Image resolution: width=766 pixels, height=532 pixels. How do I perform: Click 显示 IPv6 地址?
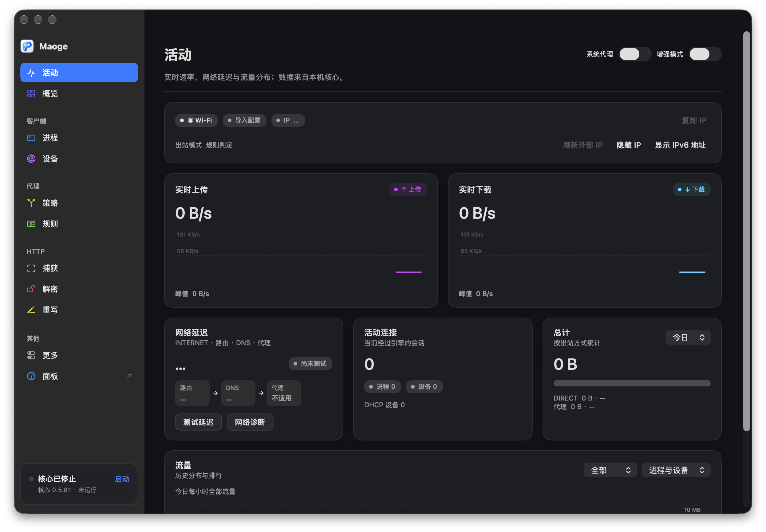680,145
